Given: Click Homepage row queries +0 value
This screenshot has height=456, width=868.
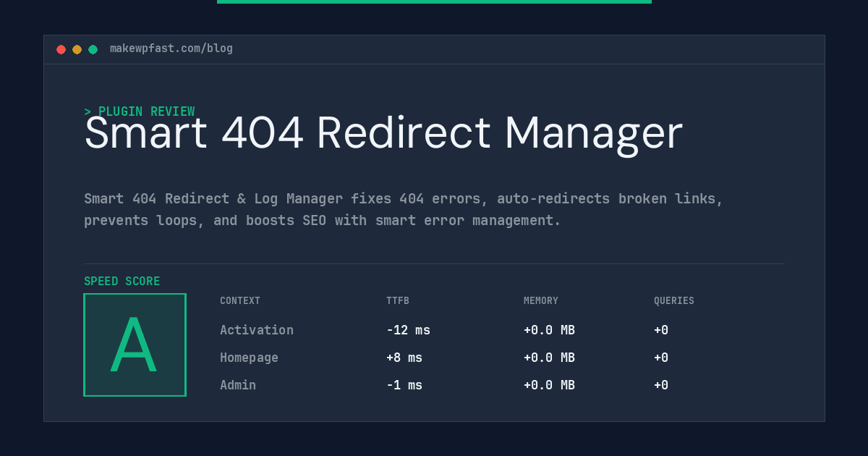Looking at the screenshot, I should pyautogui.click(x=661, y=358).
